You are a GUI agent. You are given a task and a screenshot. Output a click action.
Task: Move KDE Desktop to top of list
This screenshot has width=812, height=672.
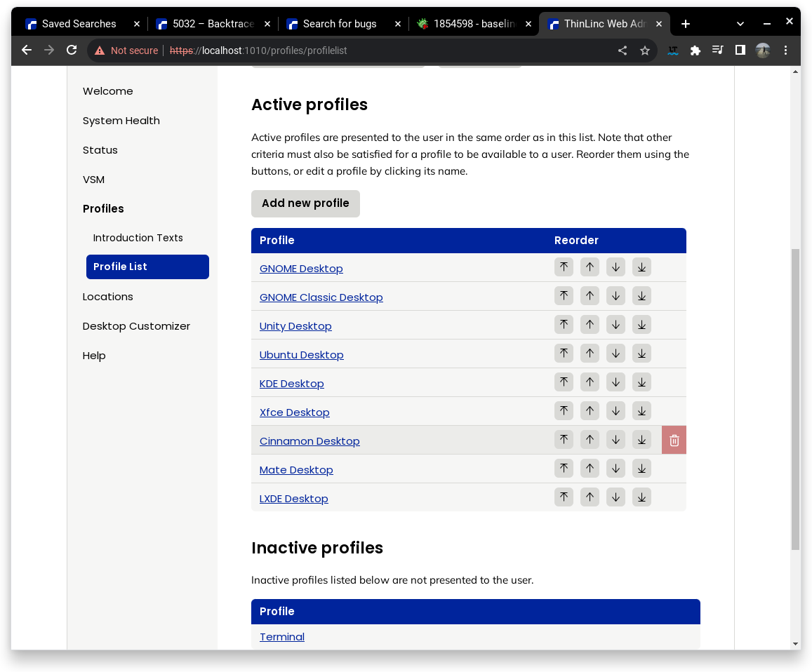click(x=564, y=382)
